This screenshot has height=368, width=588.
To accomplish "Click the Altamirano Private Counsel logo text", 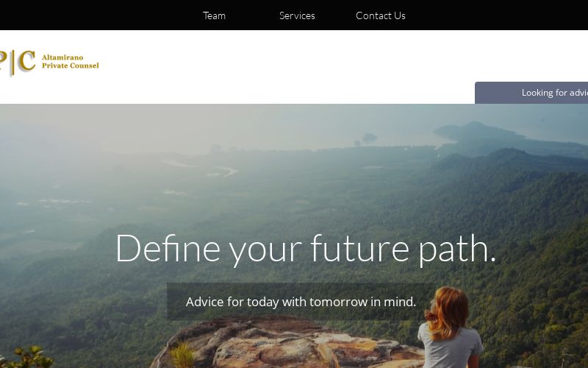I will point(70,61).
